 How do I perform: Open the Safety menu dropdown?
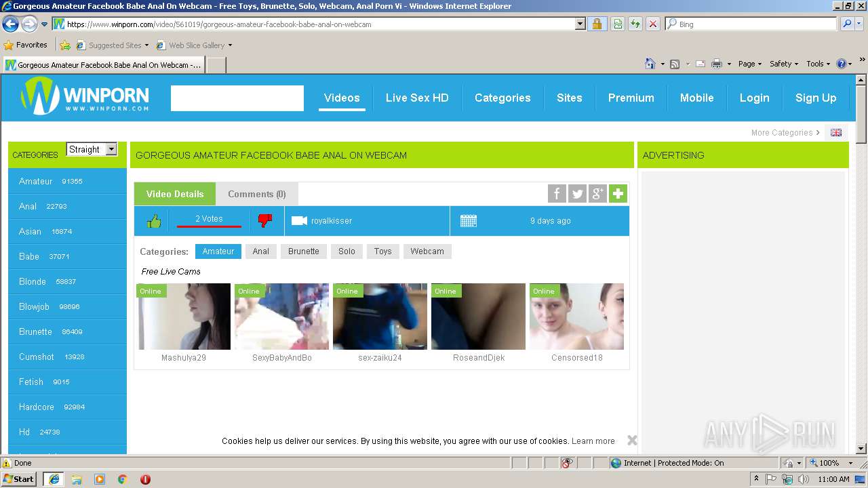(784, 64)
